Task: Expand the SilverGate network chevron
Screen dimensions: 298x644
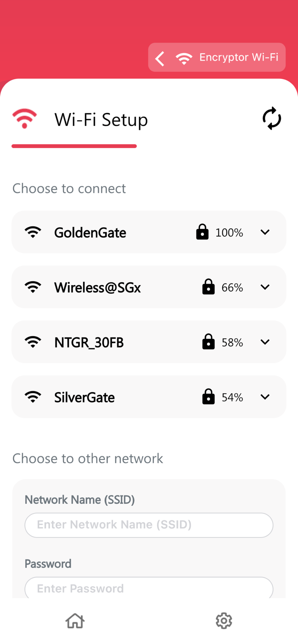Action: click(x=265, y=397)
